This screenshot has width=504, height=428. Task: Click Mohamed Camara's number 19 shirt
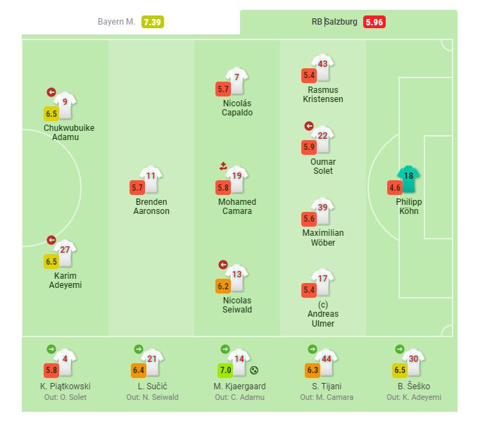point(237,179)
